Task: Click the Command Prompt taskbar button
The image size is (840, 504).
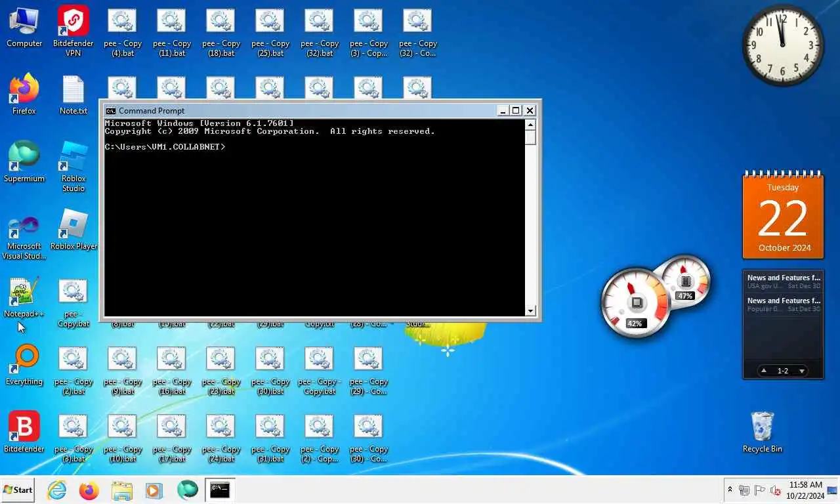Action: pyautogui.click(x=220, y=490)
